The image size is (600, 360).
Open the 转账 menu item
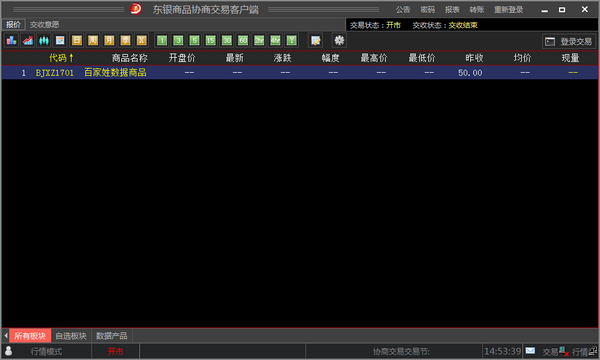click(x=477, y=10)
